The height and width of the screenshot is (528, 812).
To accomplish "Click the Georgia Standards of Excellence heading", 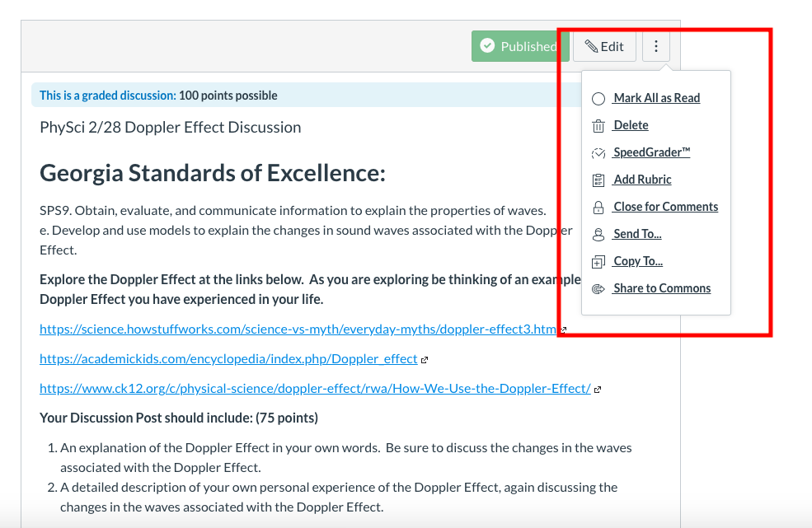I will coord(213,173).
